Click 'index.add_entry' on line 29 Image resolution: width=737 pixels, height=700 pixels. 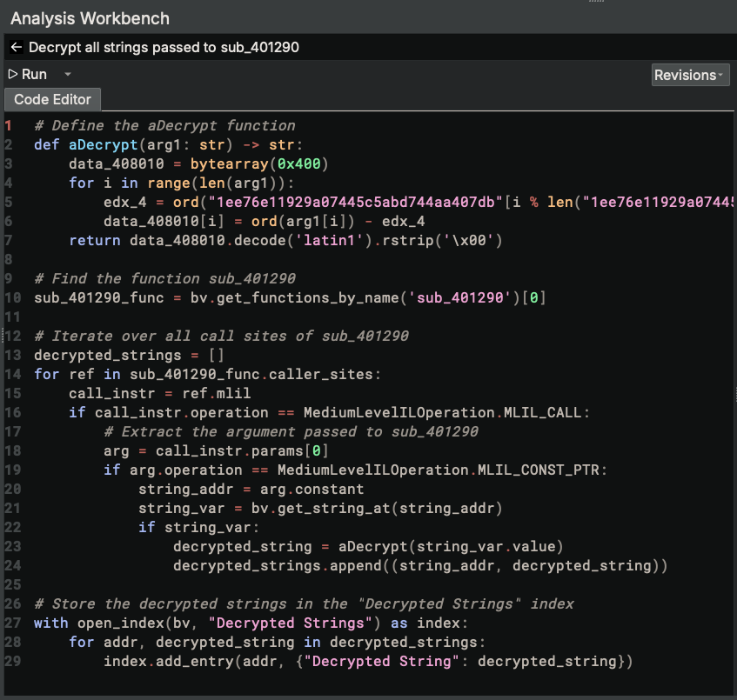click(x=169, y=661)
